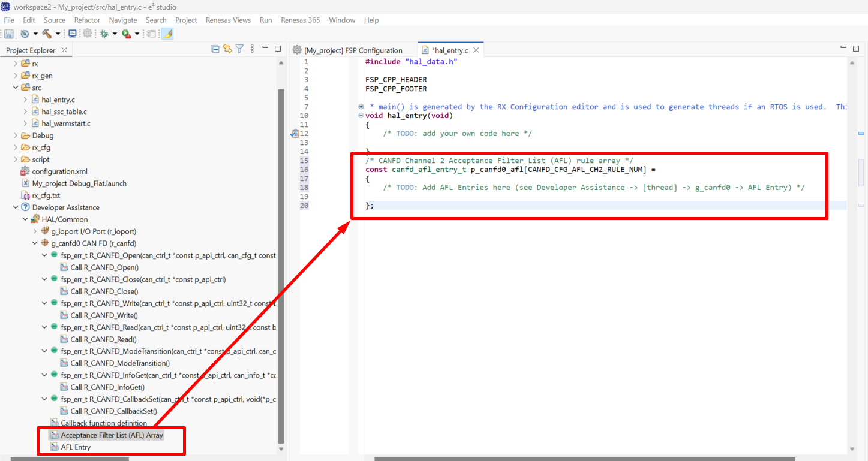This screenshot has height=461, width=868.
Task: Fold the hal_entry function in the editor
Action: pyautogui.click(x=360, y=116)
